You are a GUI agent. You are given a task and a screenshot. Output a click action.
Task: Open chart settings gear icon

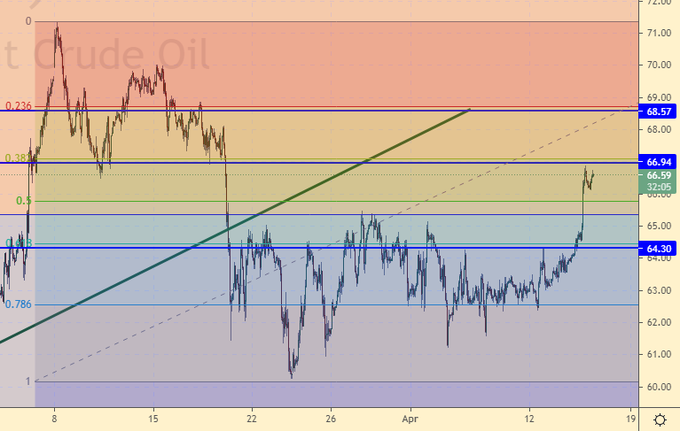(x=660, y=418)
